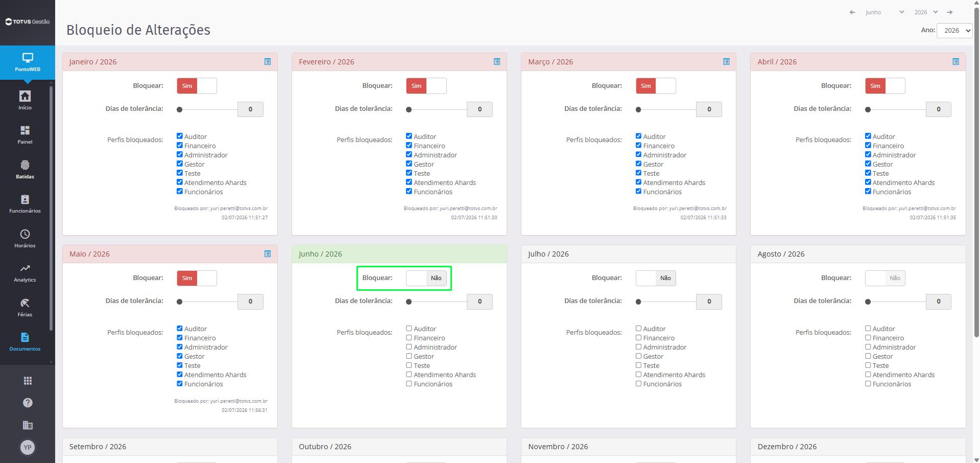Click the Bloqueio de Alterações page title
The image size is (980, 463).
coord(138,30)
